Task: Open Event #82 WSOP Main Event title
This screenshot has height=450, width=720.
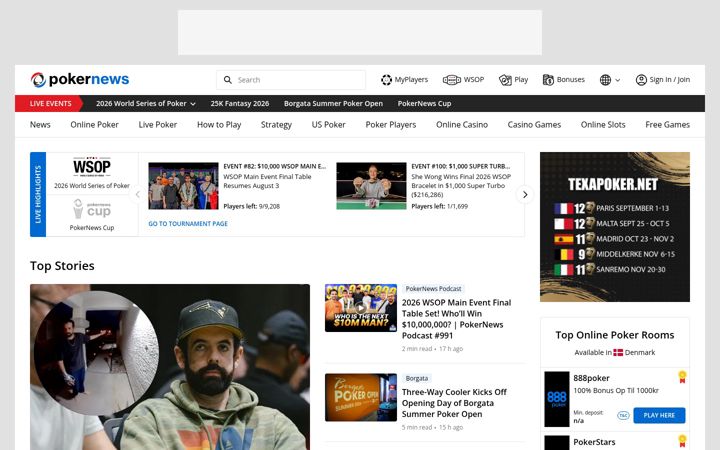Action: 275,166
